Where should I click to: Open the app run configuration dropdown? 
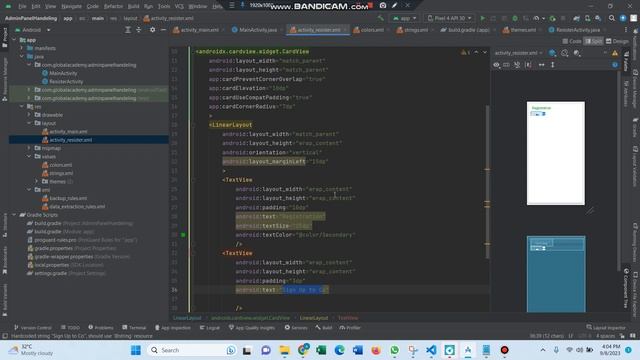404,18
